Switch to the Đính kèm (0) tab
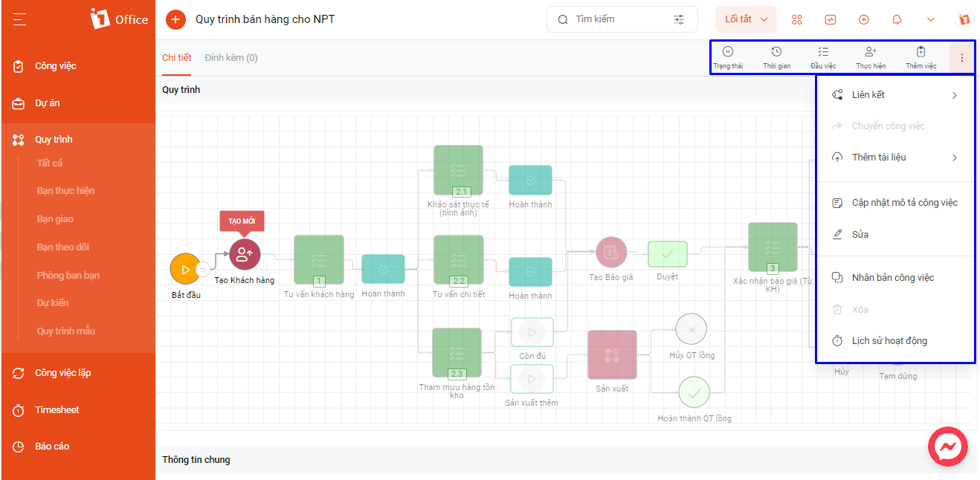 click(231, 58)
